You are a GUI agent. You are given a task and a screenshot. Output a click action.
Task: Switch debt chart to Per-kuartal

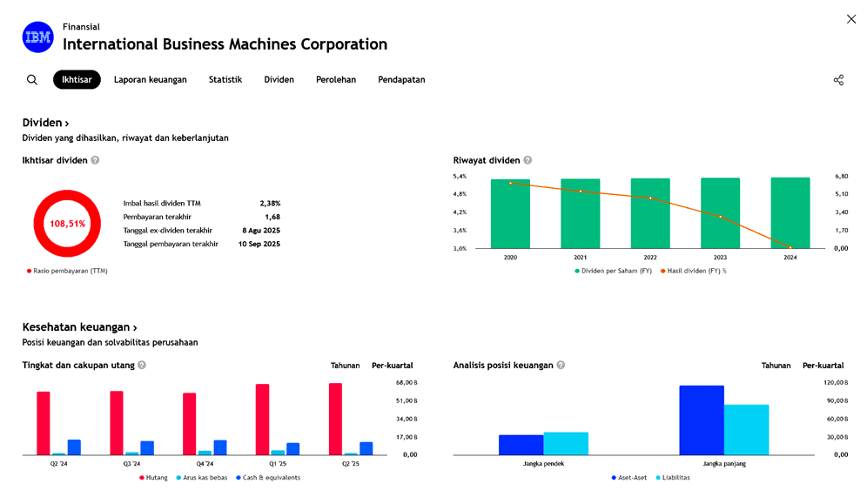[x=392, y=366]
